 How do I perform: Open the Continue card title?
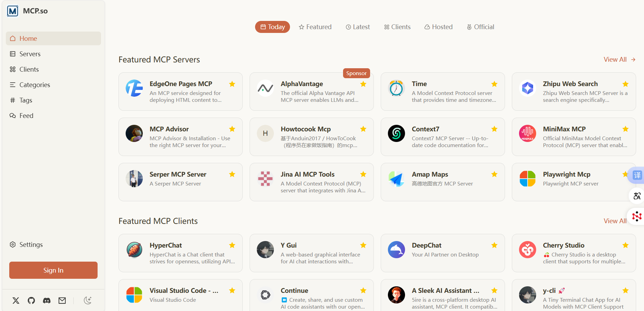pyautogui.click(x=294, y=291)
